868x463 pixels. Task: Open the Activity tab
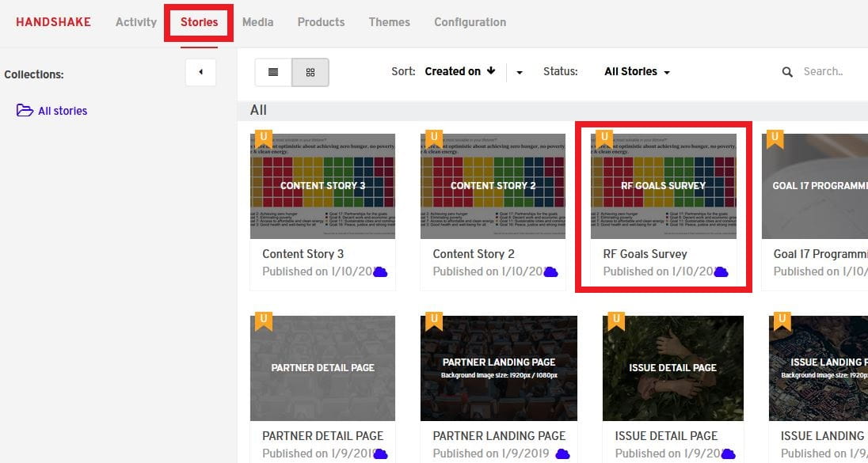tap(136, 22)
